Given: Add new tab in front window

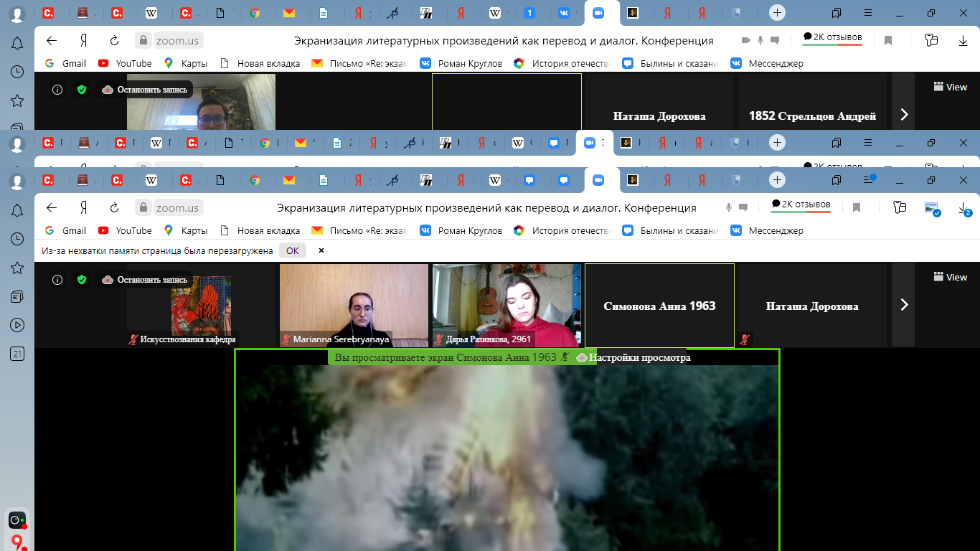Looking at the screenshot, I should pyautogui.click(x=777, y=179).
